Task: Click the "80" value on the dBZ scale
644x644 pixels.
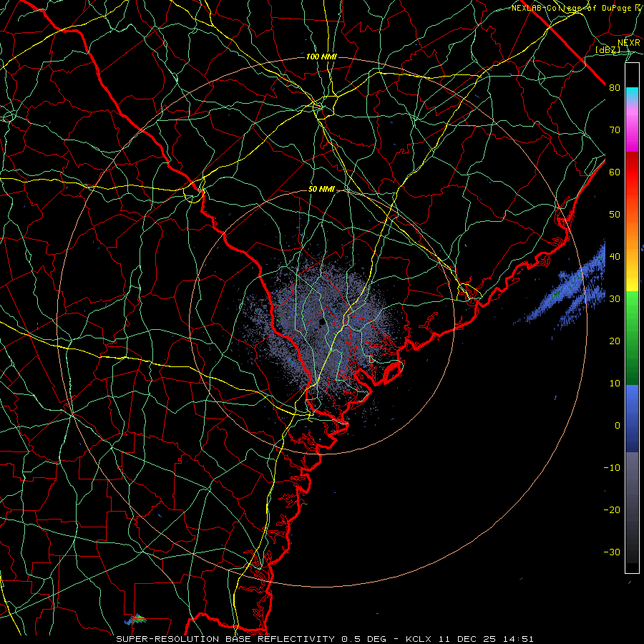Action: tap(615, 88)
